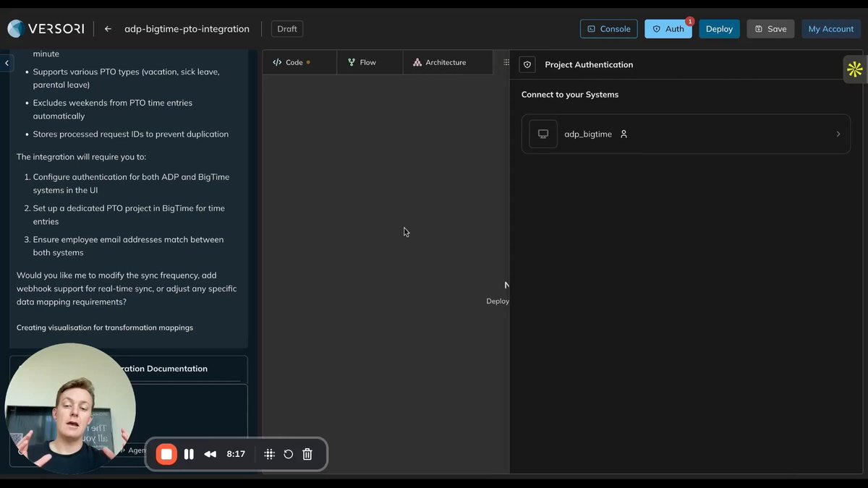Pause the screen recording
The height and width of the screenshot is (488, 868).
click(x=189, y=454)
